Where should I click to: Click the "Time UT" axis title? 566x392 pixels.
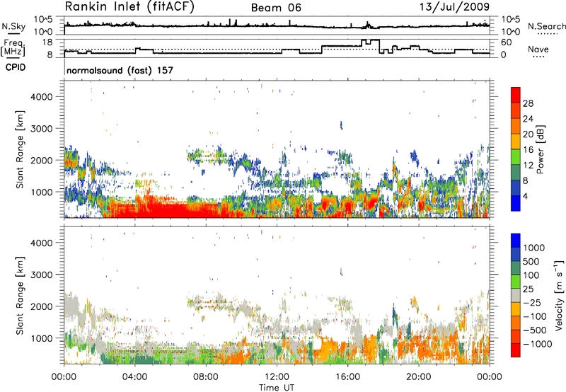[x=277, y=388]
